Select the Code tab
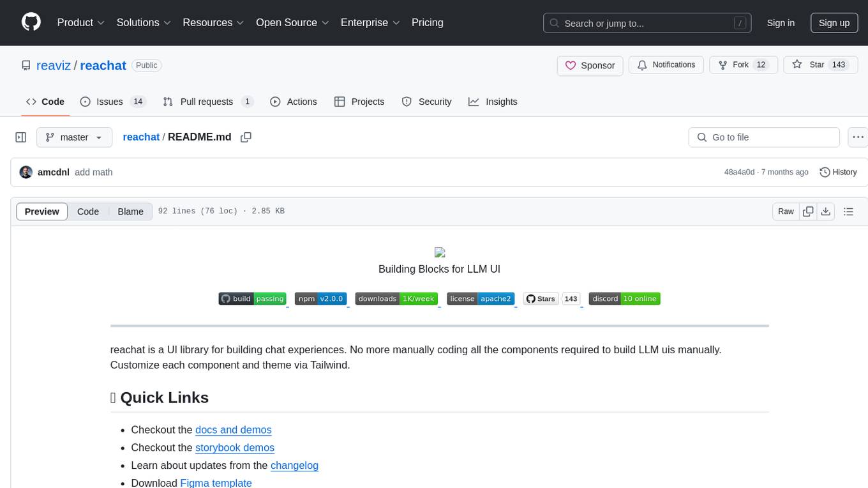Image resolution: width=868 pixels, height=488 pixels. (45, 102)
